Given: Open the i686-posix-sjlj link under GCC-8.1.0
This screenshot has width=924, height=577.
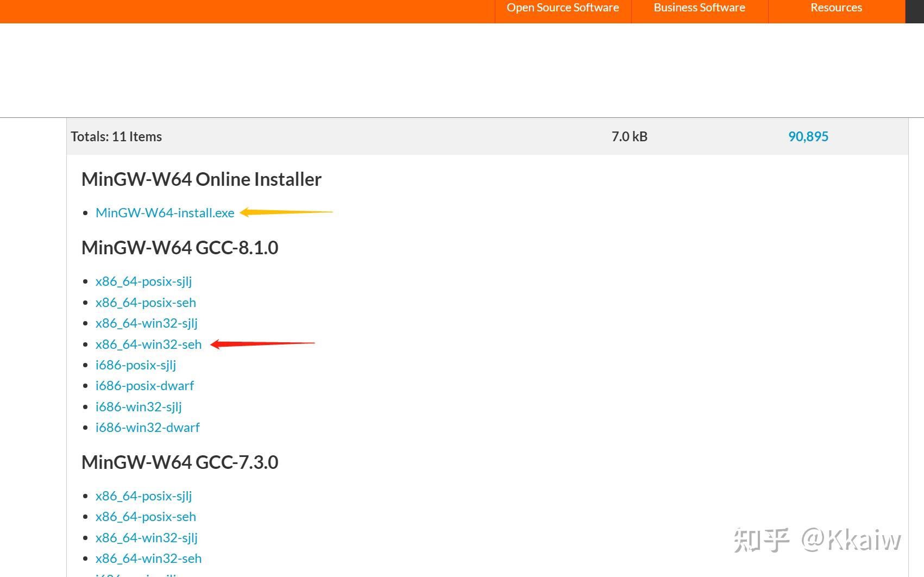Looking at the screenshot, I should (136, 365).
